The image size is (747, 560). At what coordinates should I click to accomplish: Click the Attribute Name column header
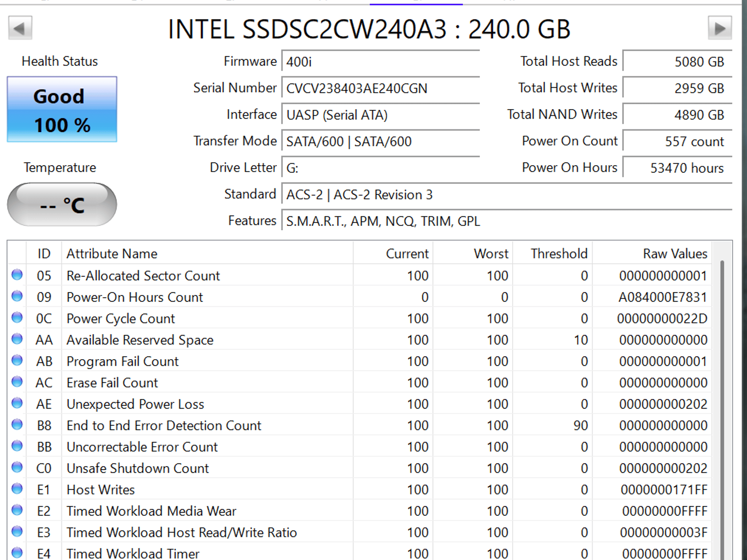coord(207,253)
